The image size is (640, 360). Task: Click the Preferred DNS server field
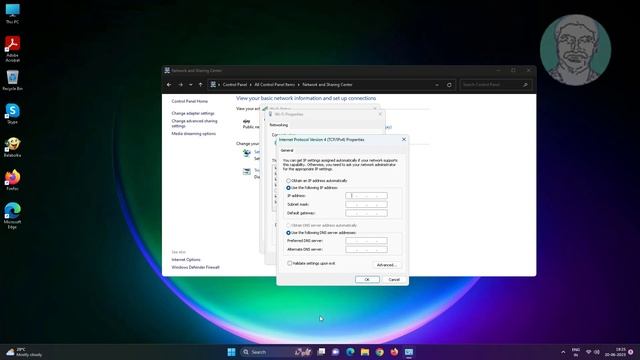click(x=366, y=240)
